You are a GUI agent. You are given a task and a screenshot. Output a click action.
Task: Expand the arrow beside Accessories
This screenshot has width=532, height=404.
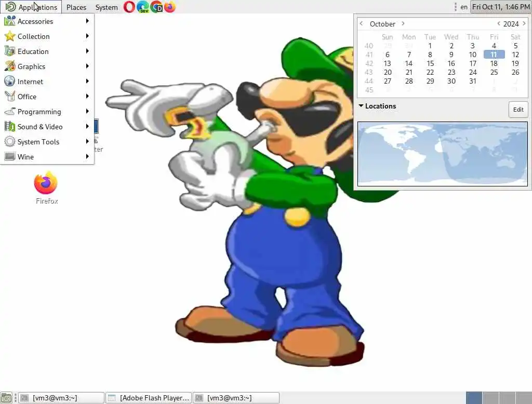[x=87, y=21]
